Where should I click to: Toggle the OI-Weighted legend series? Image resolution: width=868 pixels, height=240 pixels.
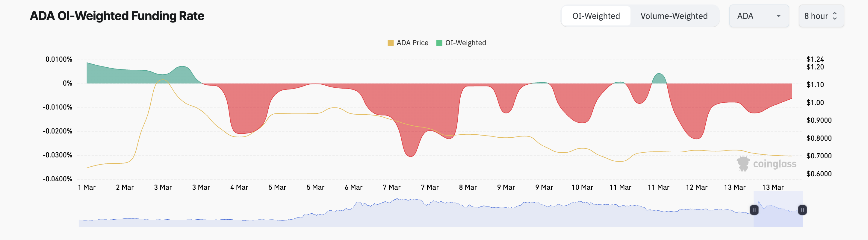tap(465, 43)
